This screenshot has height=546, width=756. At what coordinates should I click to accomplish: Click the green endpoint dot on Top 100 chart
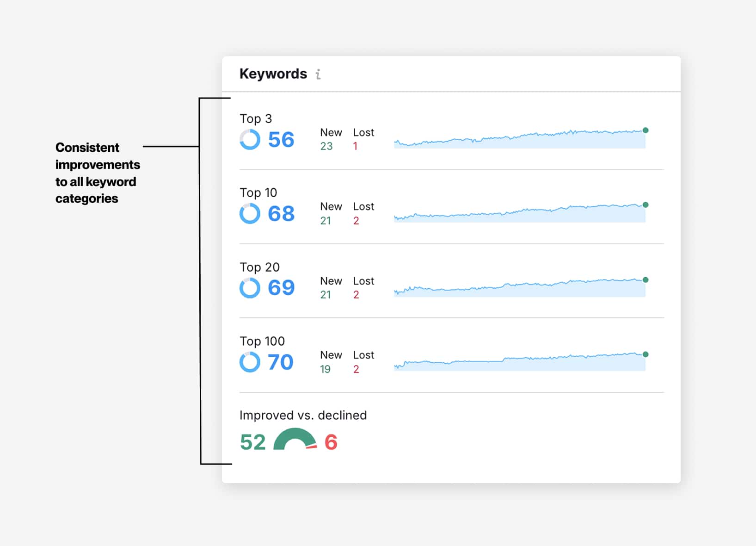645,354
